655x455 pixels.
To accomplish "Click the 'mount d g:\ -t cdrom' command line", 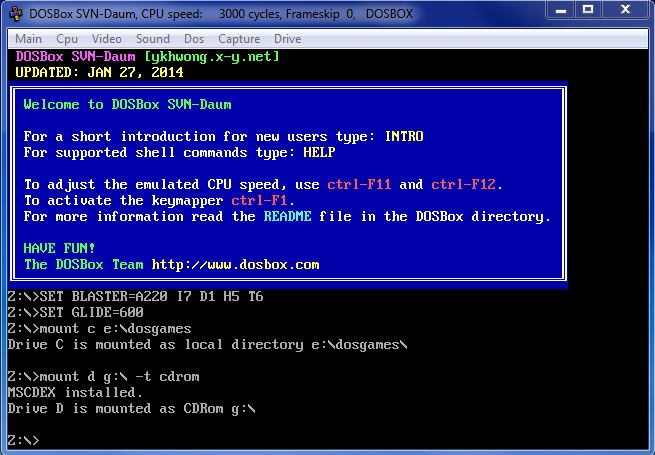I will 104,376.
